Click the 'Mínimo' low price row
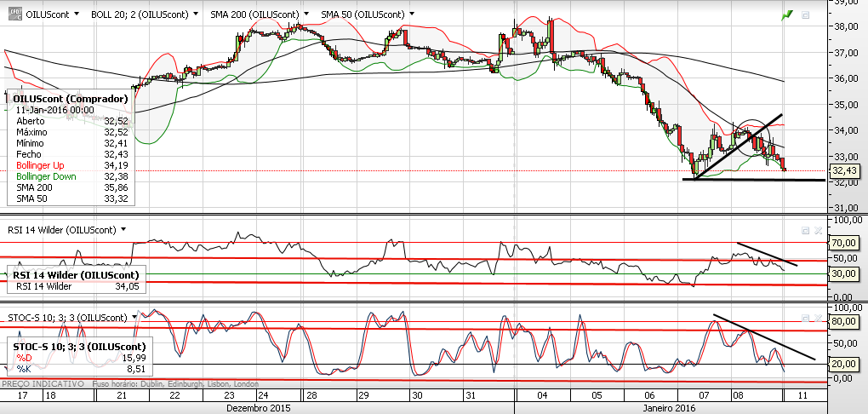Viewport: 868px width, 414px height. (x=72, y=144)
